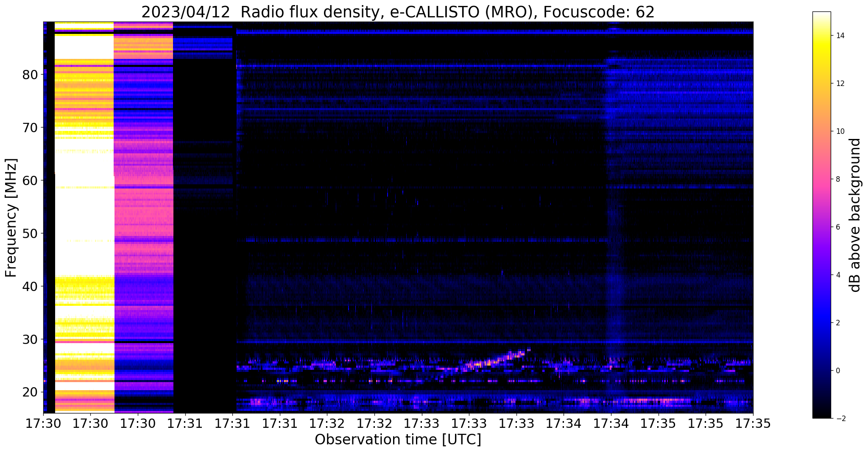Click the 'dB above background' colorbar label
This screenshot has width=868, height=452.
point(855,215)
